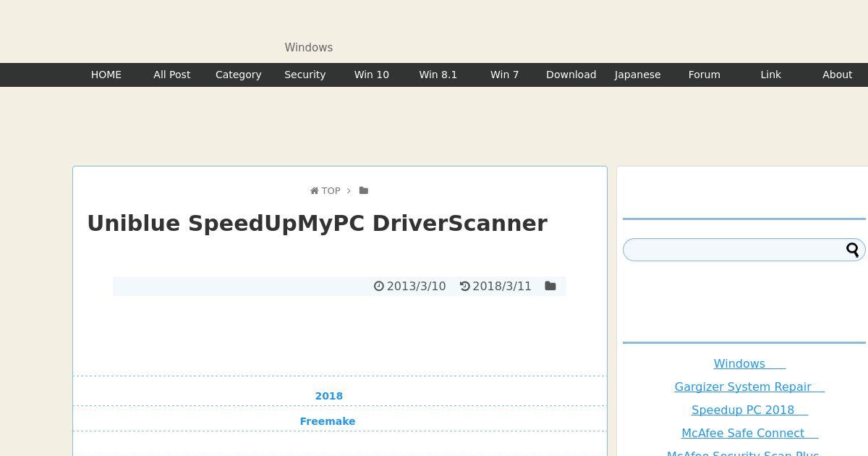The width and height of the screenshot is (868, 456).
Task: Open the Gargizer System Repair link
Action: click(749, 387)
